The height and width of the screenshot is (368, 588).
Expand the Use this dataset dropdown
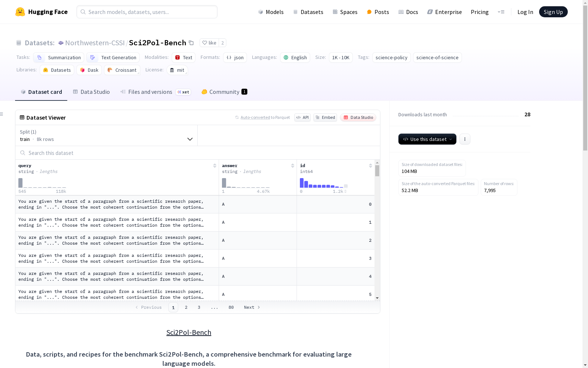click(x=427, y=139)
